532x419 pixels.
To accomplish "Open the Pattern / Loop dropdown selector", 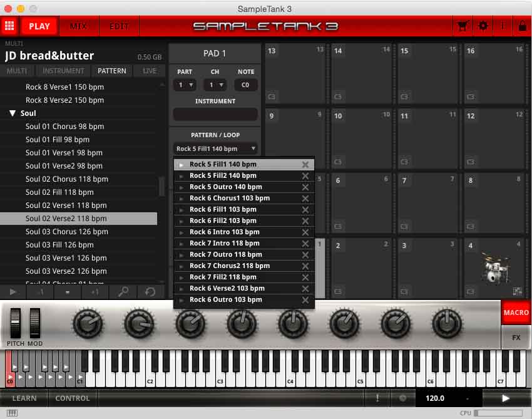I will pos(215,148).
